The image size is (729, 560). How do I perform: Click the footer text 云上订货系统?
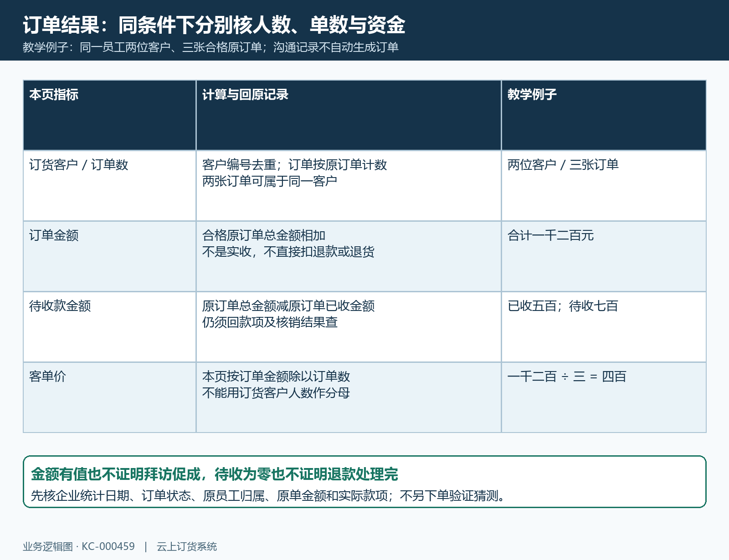coord(187,546)
